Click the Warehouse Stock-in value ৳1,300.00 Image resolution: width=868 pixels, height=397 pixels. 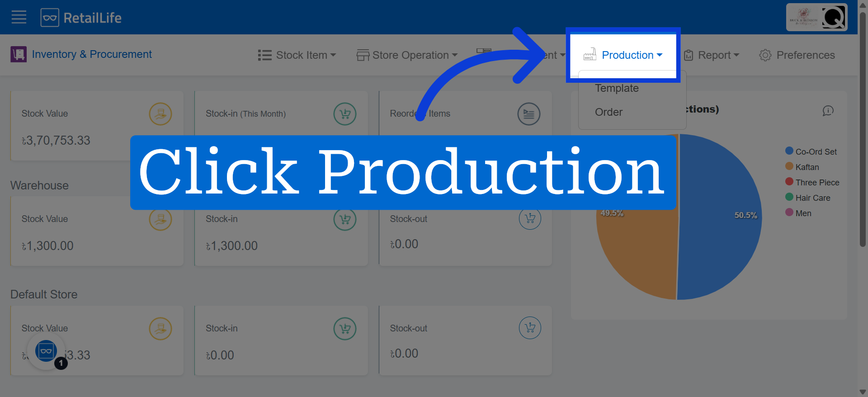pyautogui.click(x=231, y=246)
